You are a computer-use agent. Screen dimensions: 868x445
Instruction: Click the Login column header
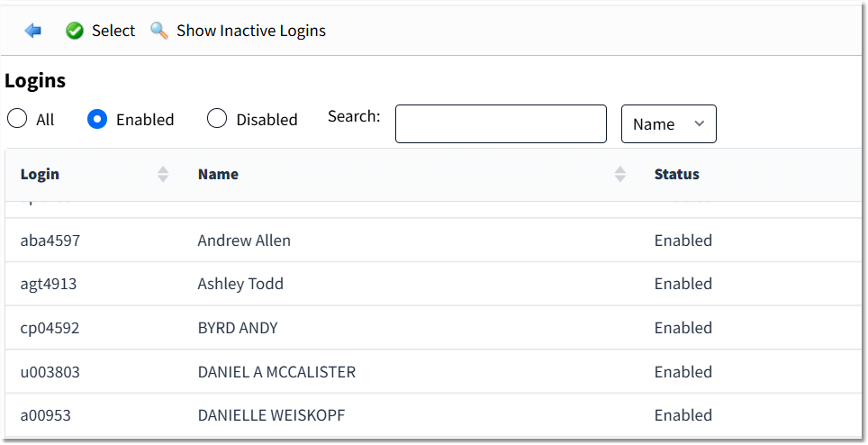coord(40,174)
